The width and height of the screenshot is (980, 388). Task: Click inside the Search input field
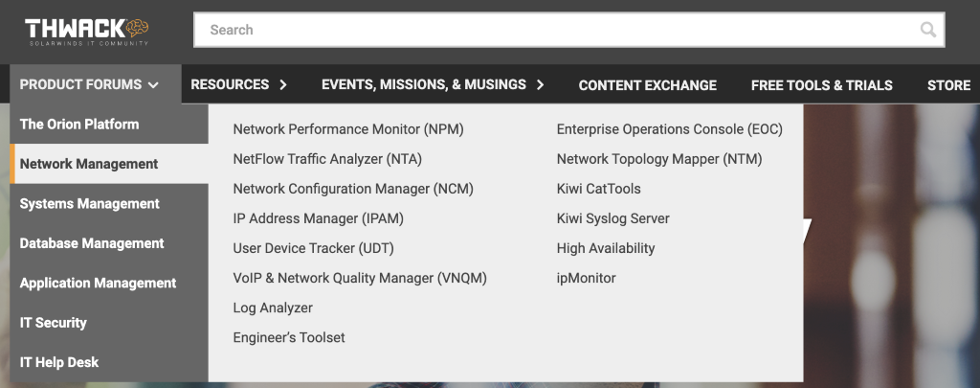tap(555, 30)
